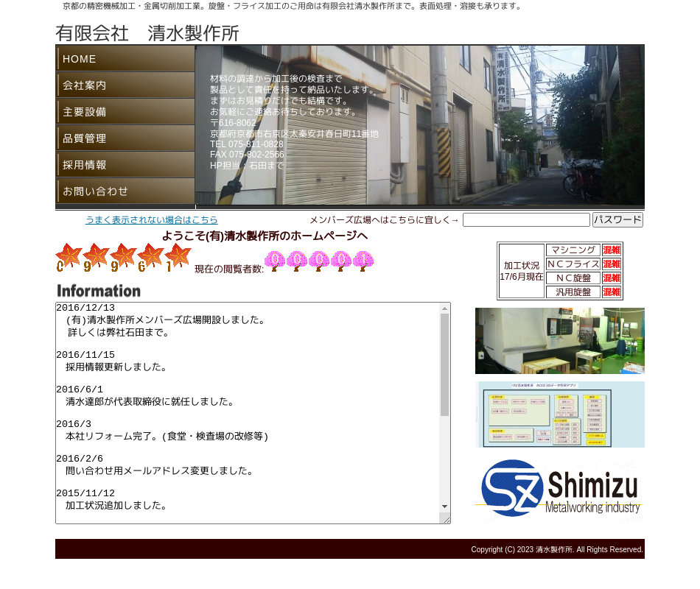
Task: Focus the members password input field
Action: pyautogui.click(x=526, y=220)
